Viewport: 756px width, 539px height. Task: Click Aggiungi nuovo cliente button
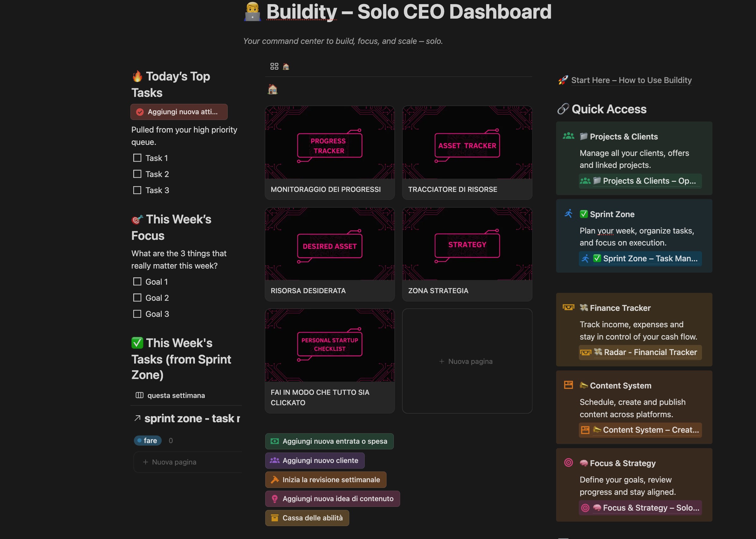(x=315, y=460)
